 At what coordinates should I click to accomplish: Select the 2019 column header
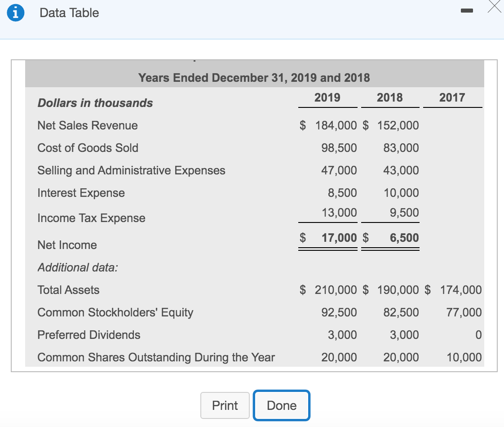pos(327,97)
